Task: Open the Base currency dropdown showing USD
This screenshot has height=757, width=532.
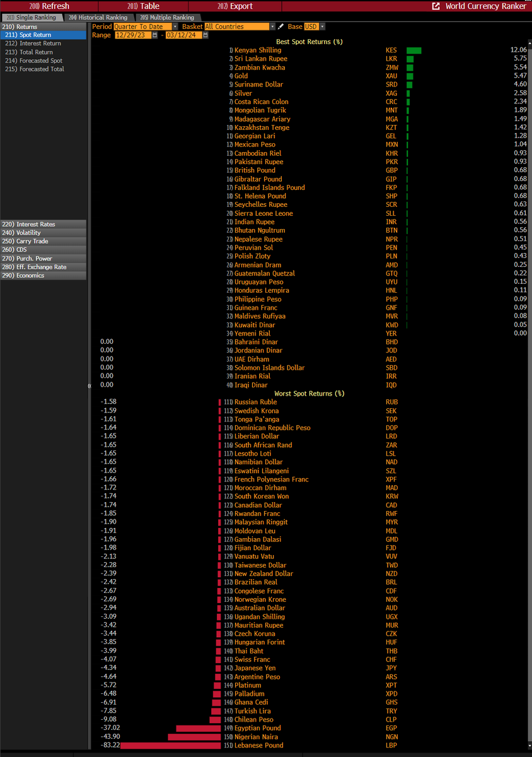Action: coord(315,26)
